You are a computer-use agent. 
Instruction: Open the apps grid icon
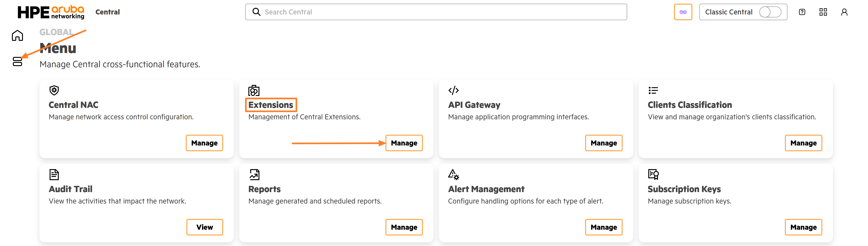[x=823, y=12]
